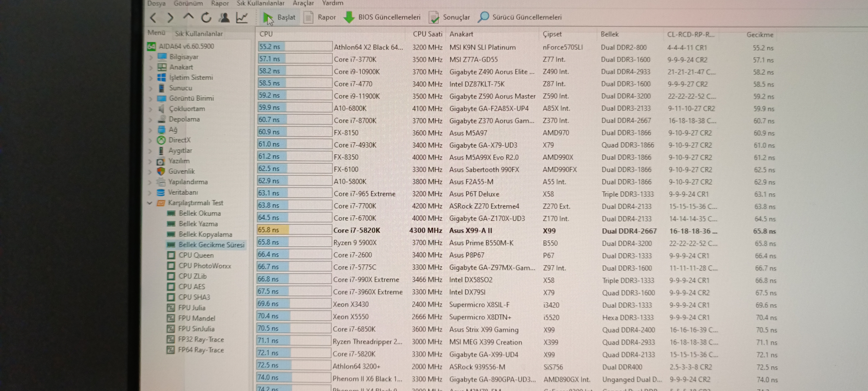Select the Veritabanı icon
Viewport: 868px width, 391px height.
161,192
